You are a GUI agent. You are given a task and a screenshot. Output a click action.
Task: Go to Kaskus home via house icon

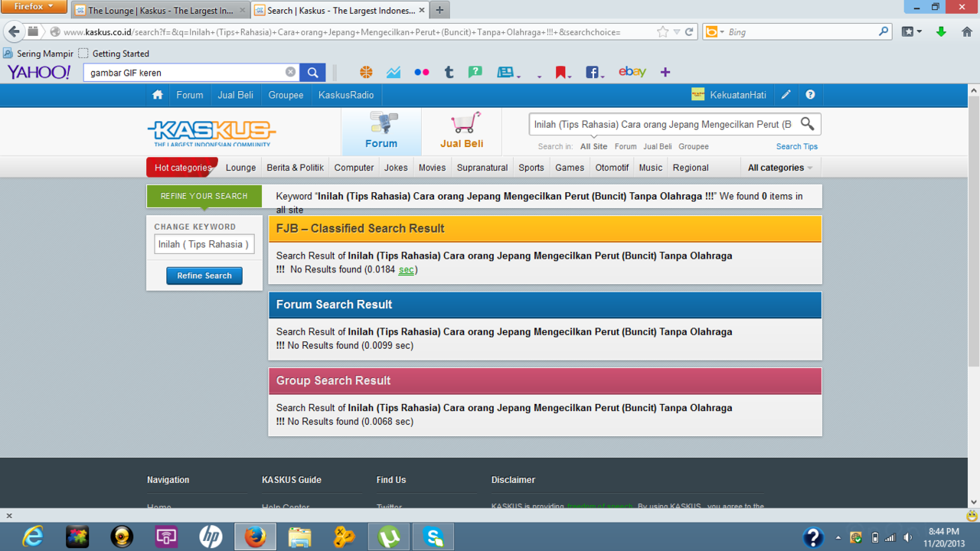[x=158, y=95]
